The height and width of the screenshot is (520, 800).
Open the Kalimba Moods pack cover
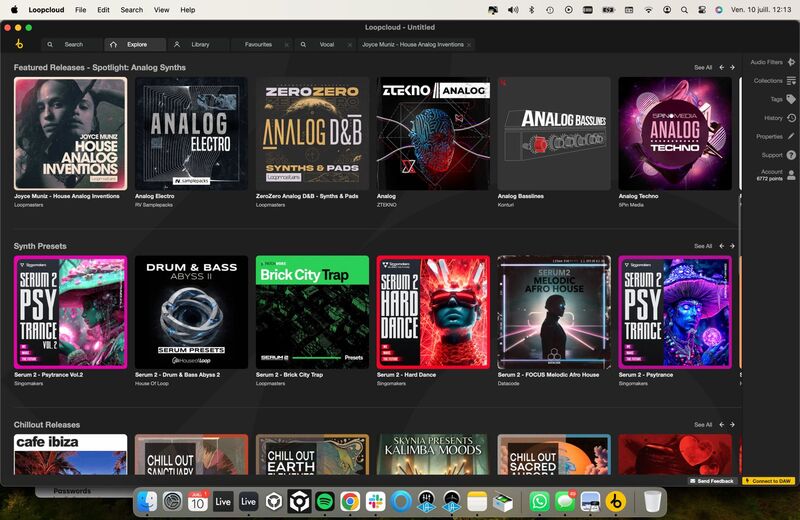click(433, 455)
